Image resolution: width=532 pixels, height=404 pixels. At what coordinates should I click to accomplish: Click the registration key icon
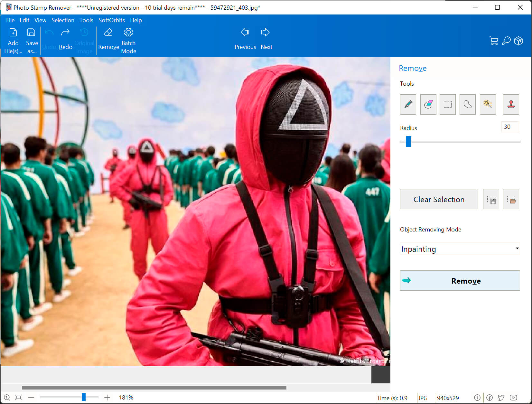tap(506, 41)
